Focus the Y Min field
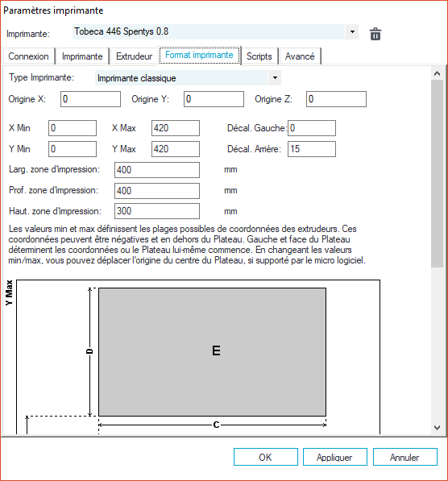The width and height of the screenshot is (448, 481). 73,149
